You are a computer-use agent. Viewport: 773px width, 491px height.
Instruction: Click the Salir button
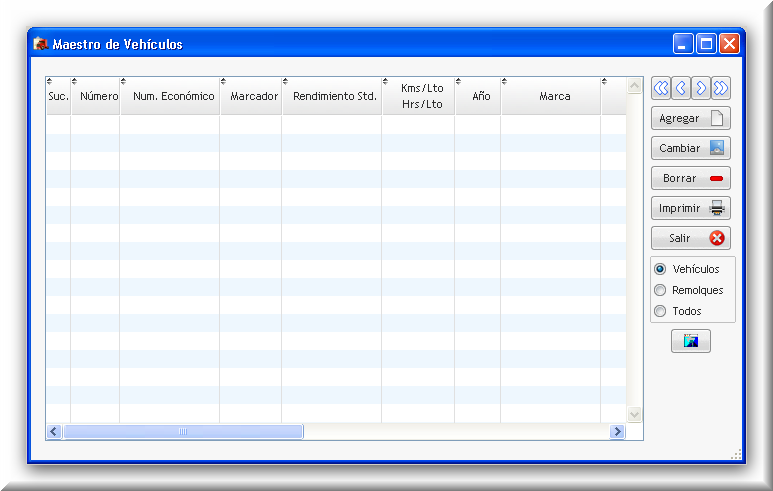tap(691, 238)
